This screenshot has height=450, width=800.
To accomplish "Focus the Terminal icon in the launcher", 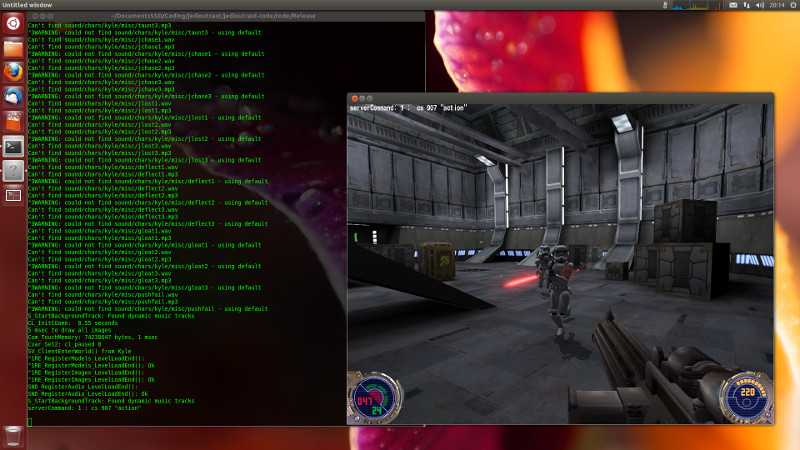I will [x=13, y=146].
